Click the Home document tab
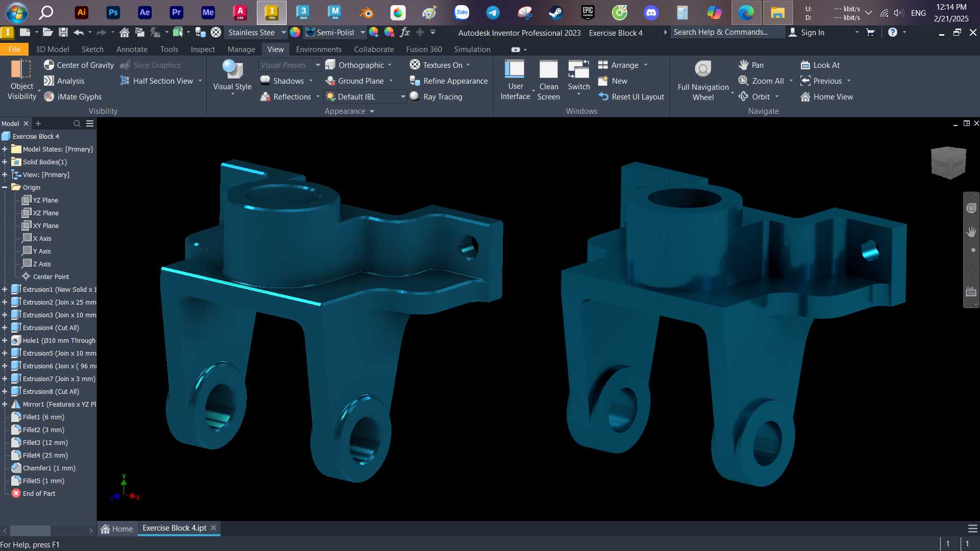The image size is (980, 551). pyautogui.click(x=117, y=529)
